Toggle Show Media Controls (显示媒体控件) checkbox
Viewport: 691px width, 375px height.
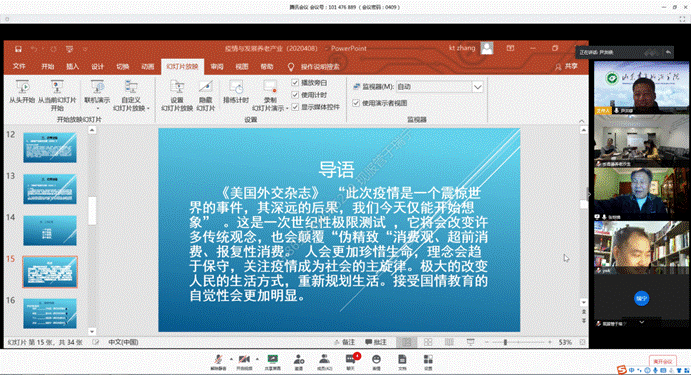(295, 107)
